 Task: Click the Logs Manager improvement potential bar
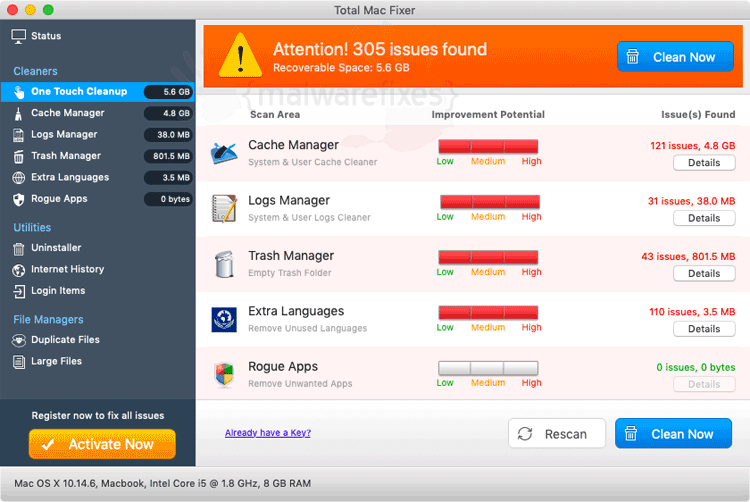[490, 202]
